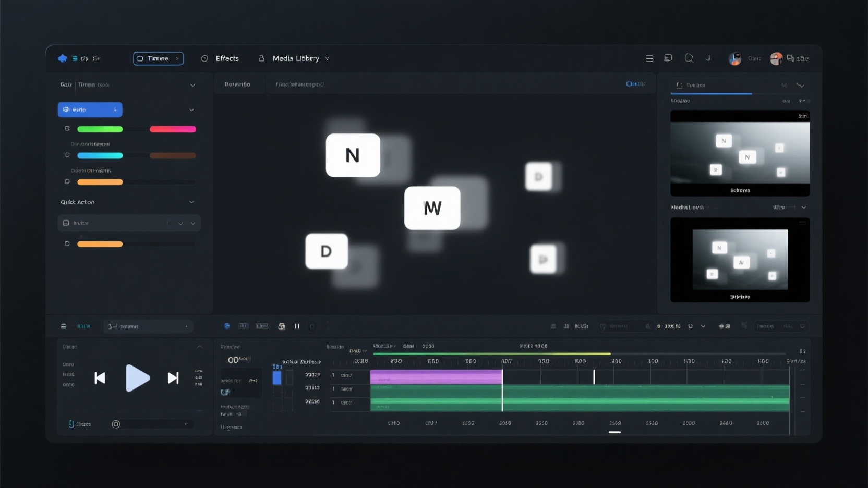Open the timeline toolbar hamburger menu
Image resolution: width=868 pixels, height=488 pixels.
(x=64, y=326)
